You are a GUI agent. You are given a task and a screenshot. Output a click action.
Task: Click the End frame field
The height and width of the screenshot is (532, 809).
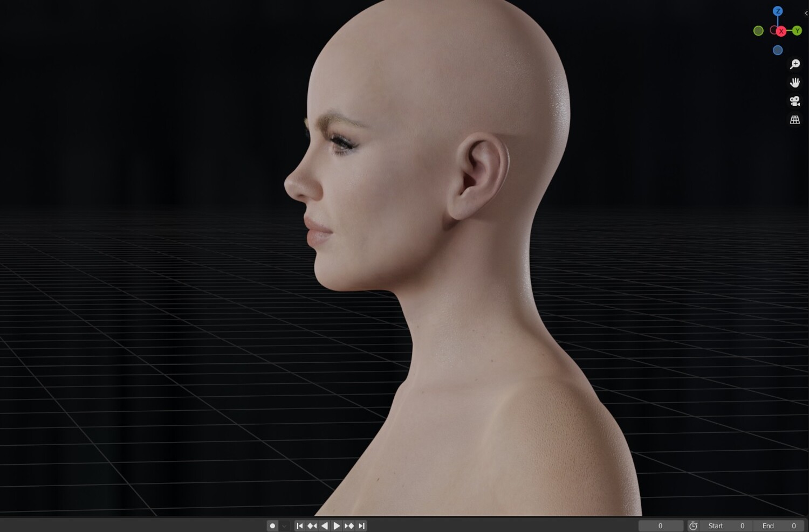[778, 526]
